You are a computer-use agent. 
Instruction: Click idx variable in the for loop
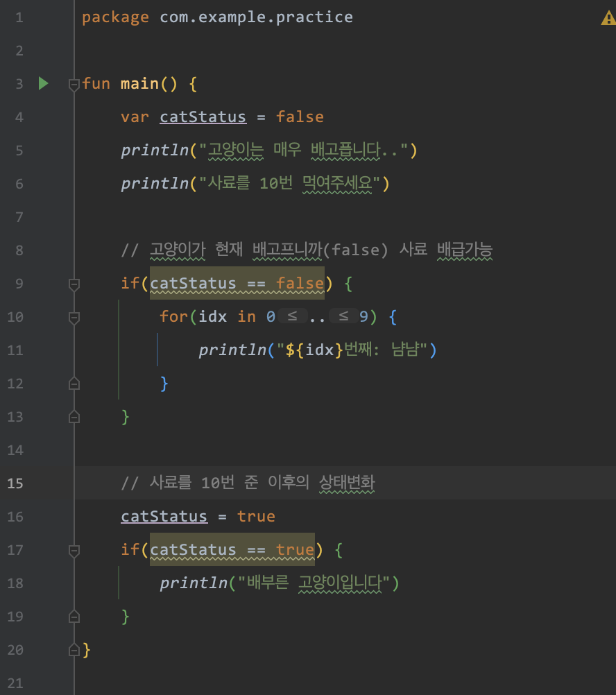tap(213, 316)
